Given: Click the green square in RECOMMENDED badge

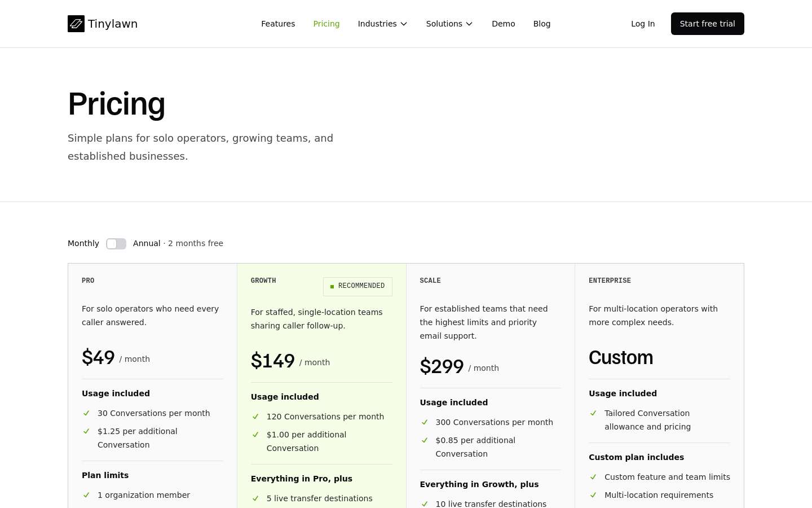Looking at the screenshot, I should click(x=332, y=287).
